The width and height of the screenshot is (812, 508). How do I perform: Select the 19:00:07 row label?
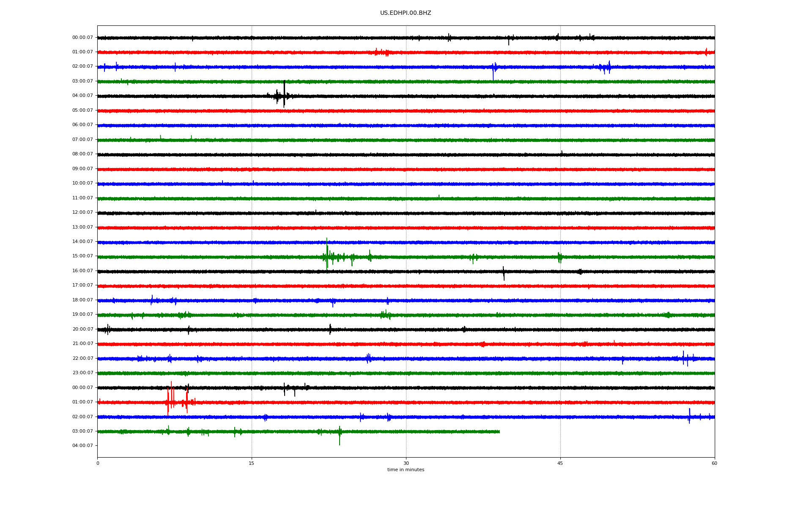click(x=82, y=315)
